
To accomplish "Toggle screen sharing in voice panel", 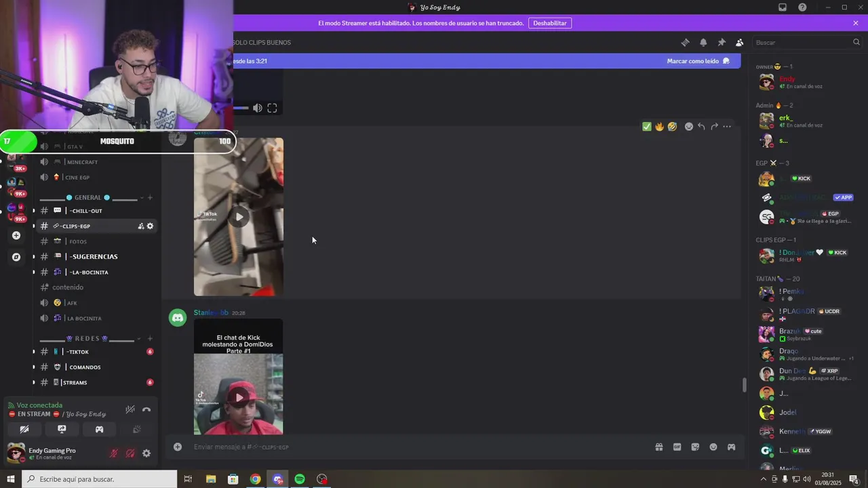I will tap(62, 429).
